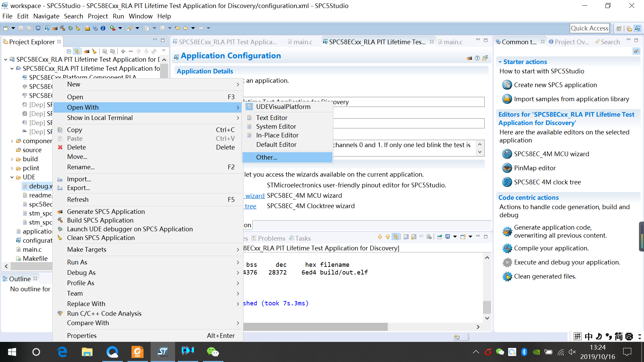Screen dimensions: 644x362
Task: Select Text Editor from the submenu
Action: point(271,118)
